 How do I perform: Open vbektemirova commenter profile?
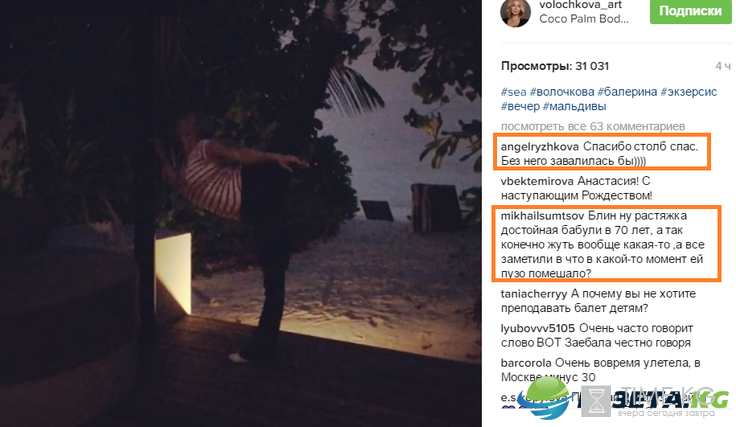click(x=537, y=181)
